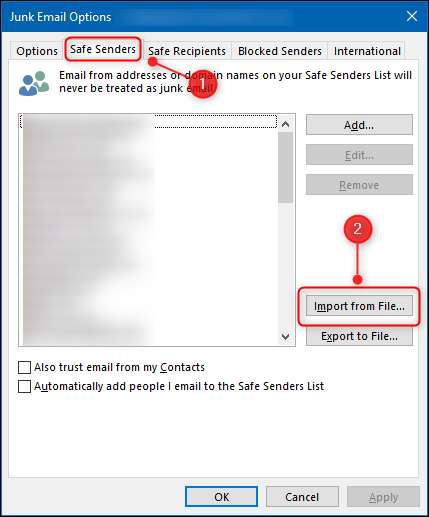Enable Also trust email from my Contacts
429x517 pixels.
[24, 367]
